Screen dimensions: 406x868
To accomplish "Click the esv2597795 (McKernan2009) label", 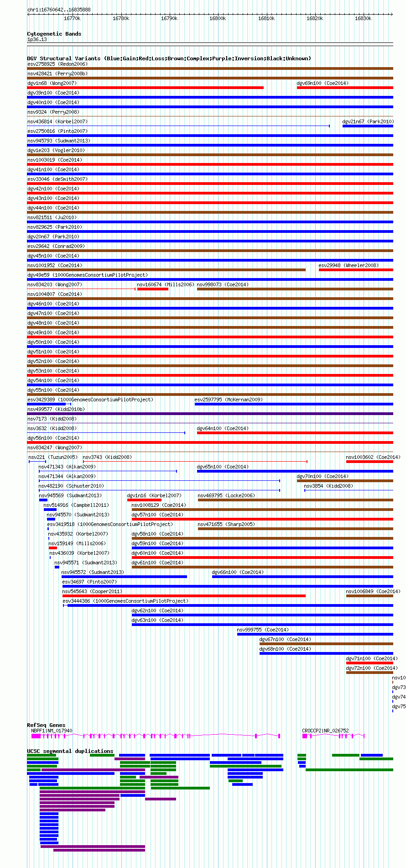I will pyautogui.click(x=229, y=400).
